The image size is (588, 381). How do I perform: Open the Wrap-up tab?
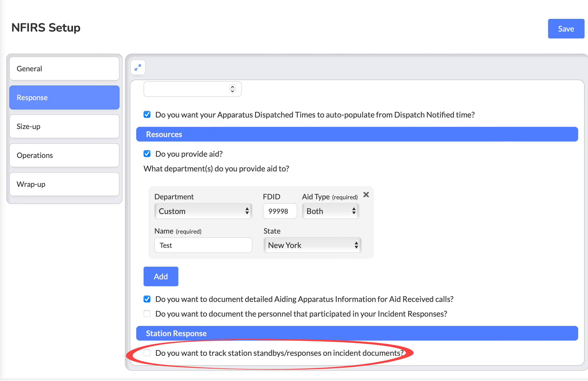[x=64, y=184]
